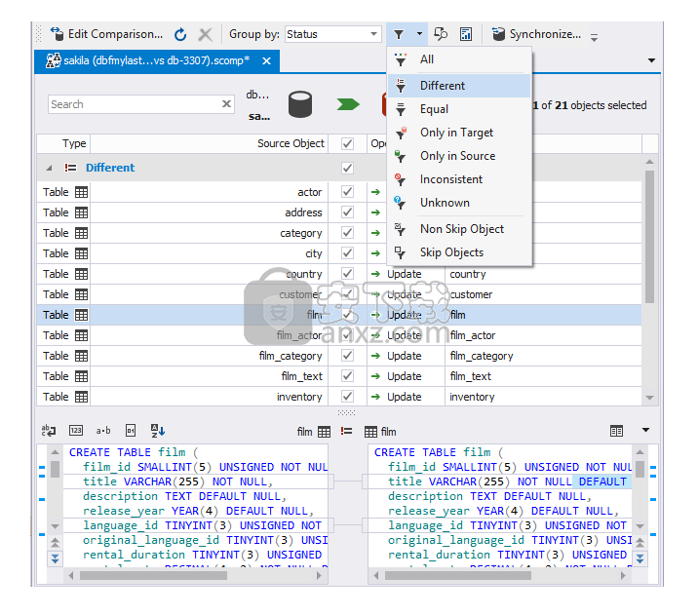Toggle the line numbers 123 icon
This screenshot has height=616, width=698.
pos(76,431)
